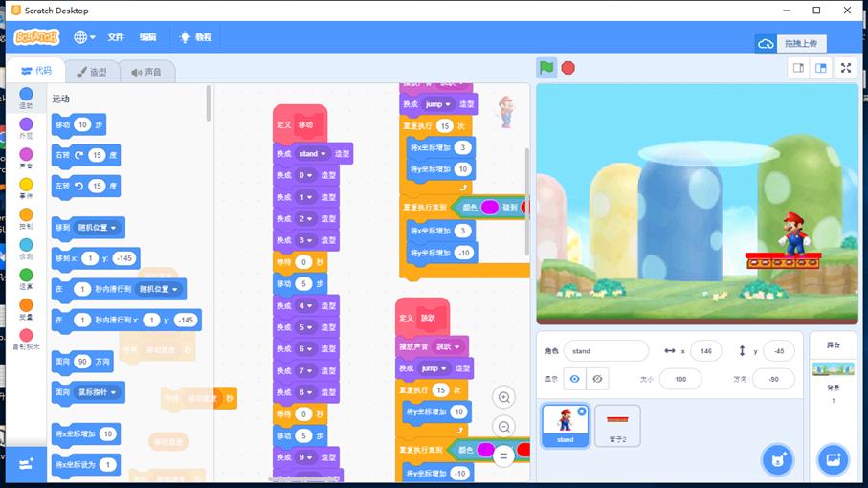
Task: Pick the purple color swatch in upper 重复执行直到 block
Action: [x=489, y=207]
